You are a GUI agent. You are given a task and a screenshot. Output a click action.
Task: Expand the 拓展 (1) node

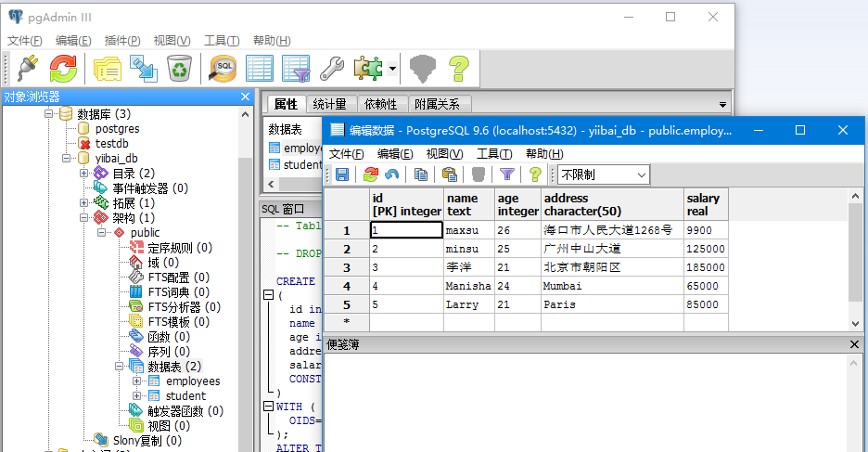pos(84,203)
